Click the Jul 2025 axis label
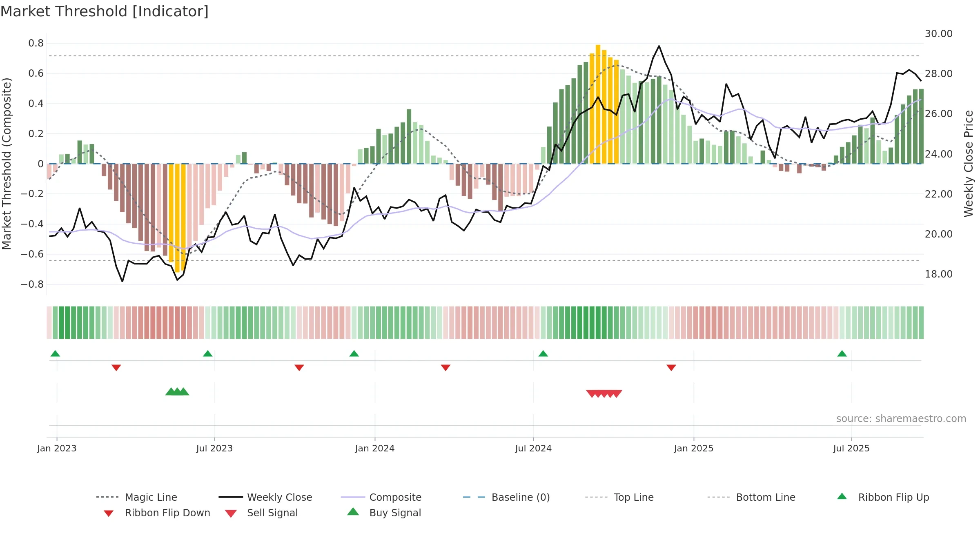 coord(851,448)
